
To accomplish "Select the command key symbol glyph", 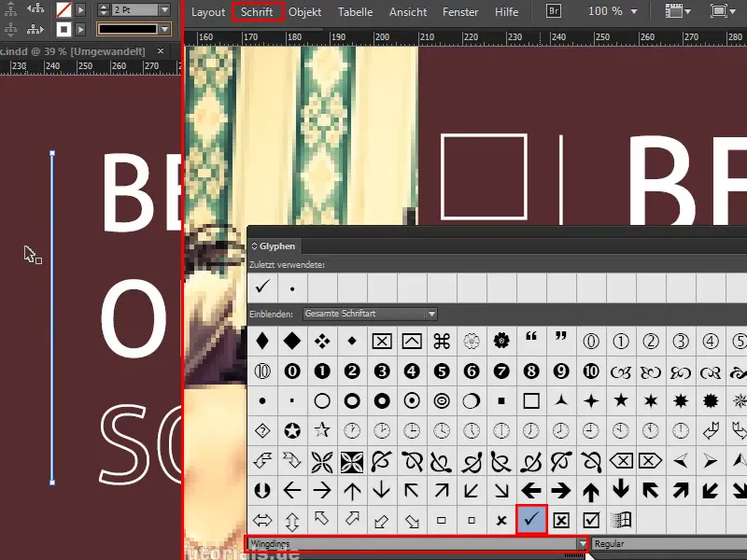I will coord(442,341).
